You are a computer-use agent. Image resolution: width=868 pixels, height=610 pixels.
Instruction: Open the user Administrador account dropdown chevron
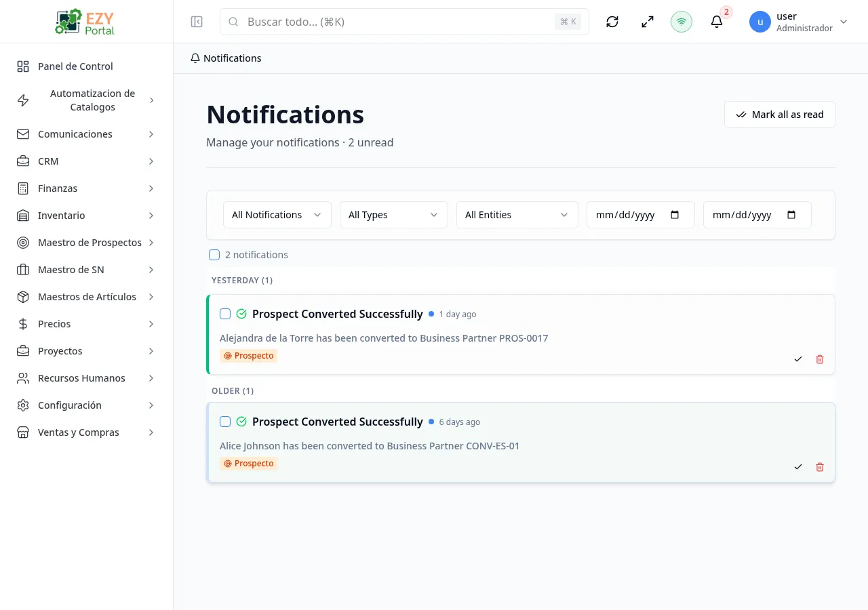pos(844,22)
